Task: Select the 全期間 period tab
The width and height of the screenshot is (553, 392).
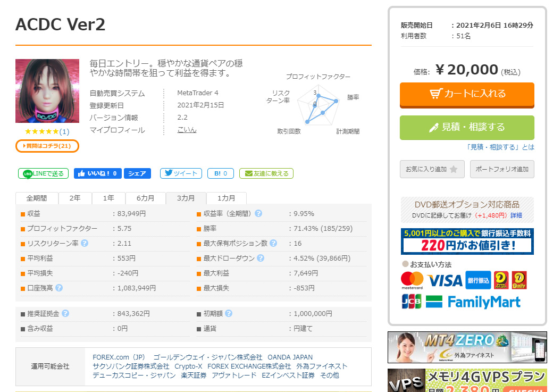Action: click(37, 198)
